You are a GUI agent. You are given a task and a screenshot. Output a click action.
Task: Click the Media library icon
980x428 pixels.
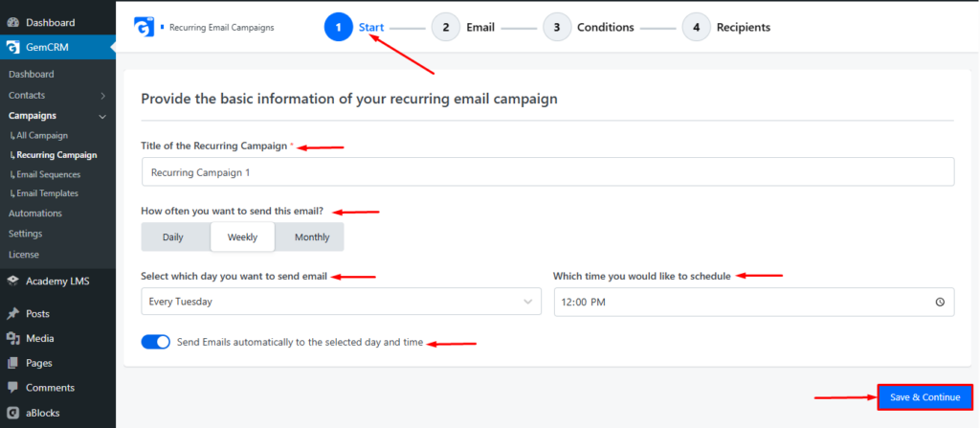[x=13, y=338]
